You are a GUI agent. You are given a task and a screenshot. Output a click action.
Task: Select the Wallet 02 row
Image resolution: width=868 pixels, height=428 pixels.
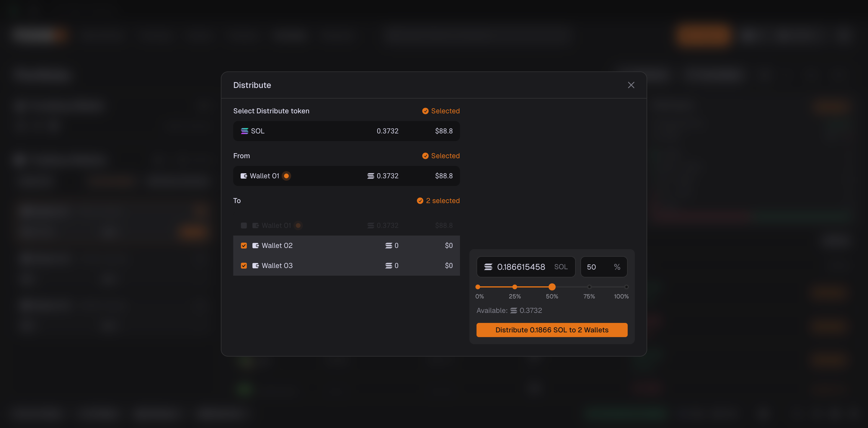(x=337, y=246)
